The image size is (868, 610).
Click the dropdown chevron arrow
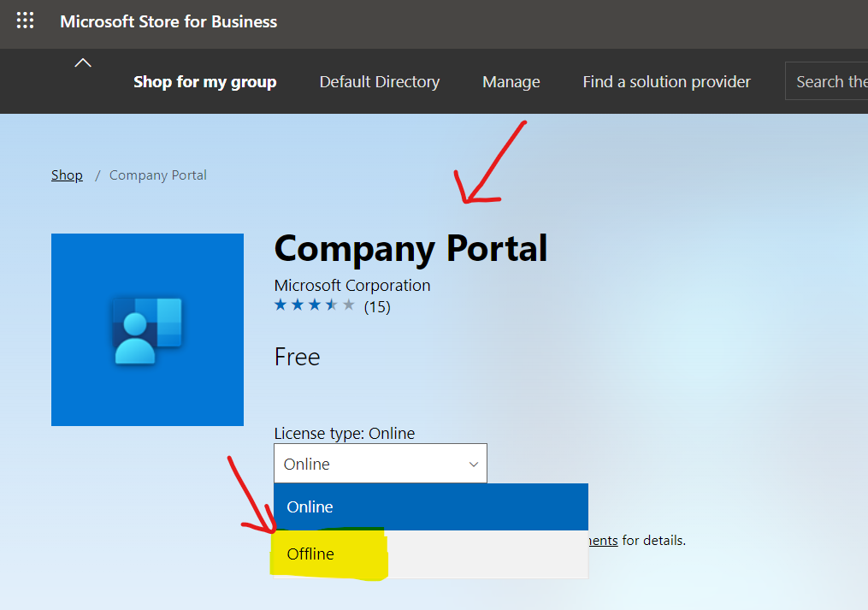click(x=473, y=465)
